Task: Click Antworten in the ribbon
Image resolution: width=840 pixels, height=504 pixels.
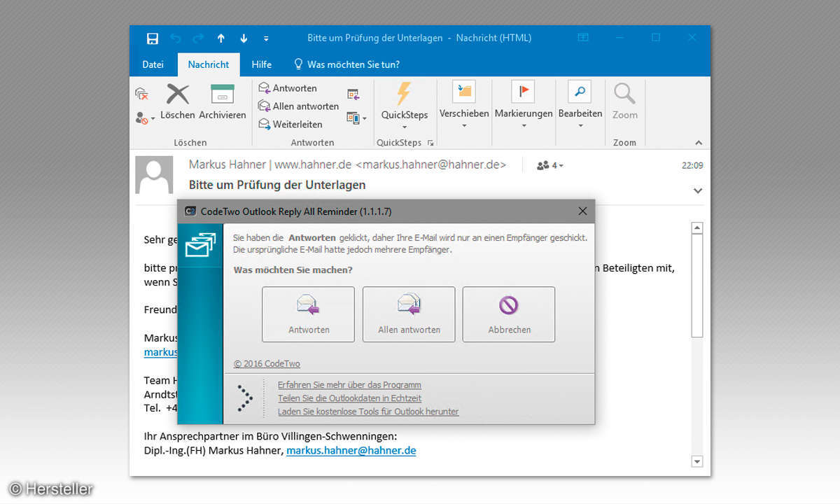Action: tap(288, 88)
